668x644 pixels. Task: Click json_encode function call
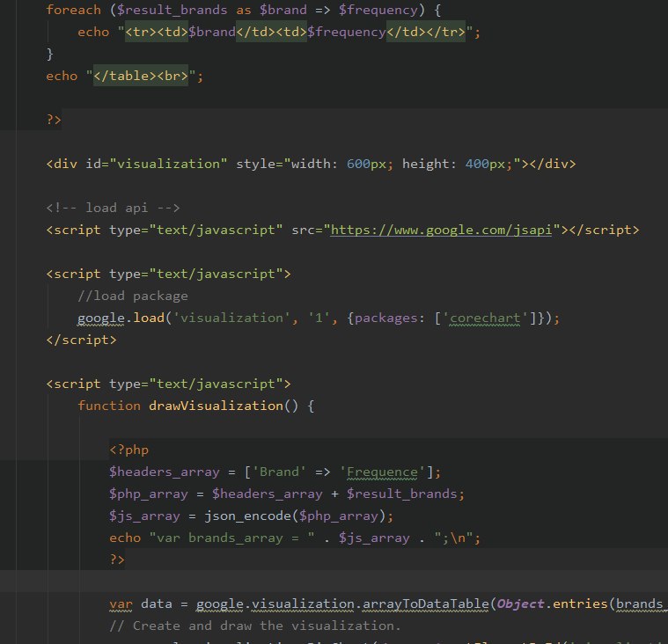[247, 516]
